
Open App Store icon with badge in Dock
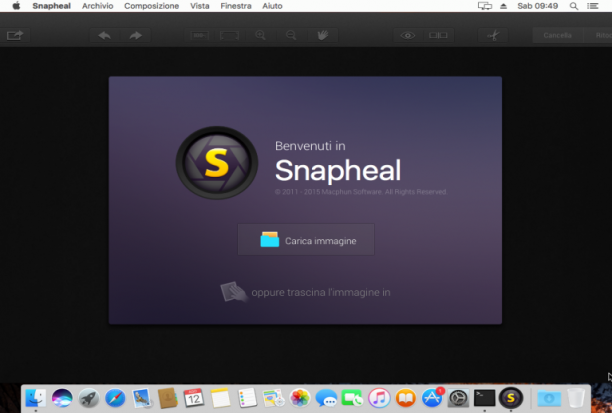pos(432,397)
